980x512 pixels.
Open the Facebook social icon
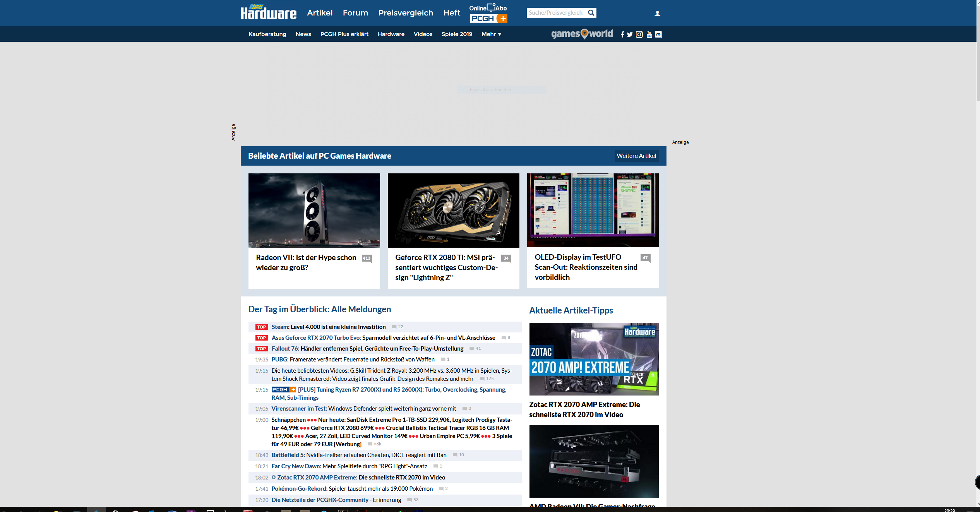(x=622, y=34)
